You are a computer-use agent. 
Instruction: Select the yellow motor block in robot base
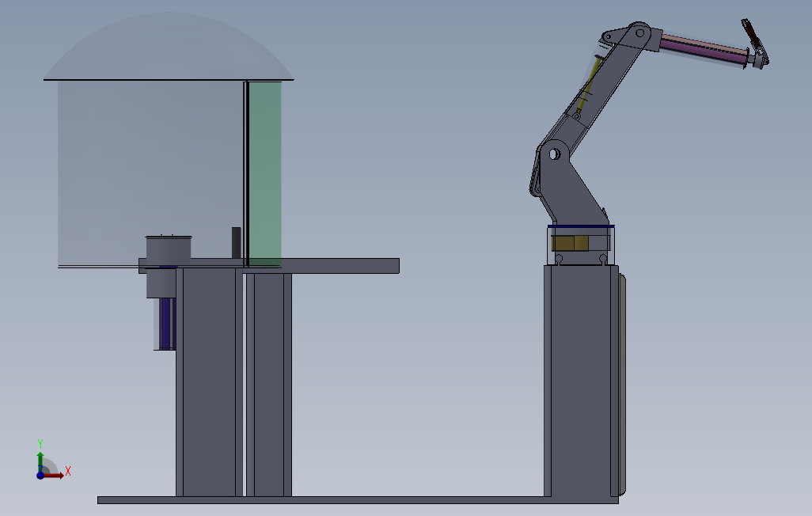coord(570,244)
